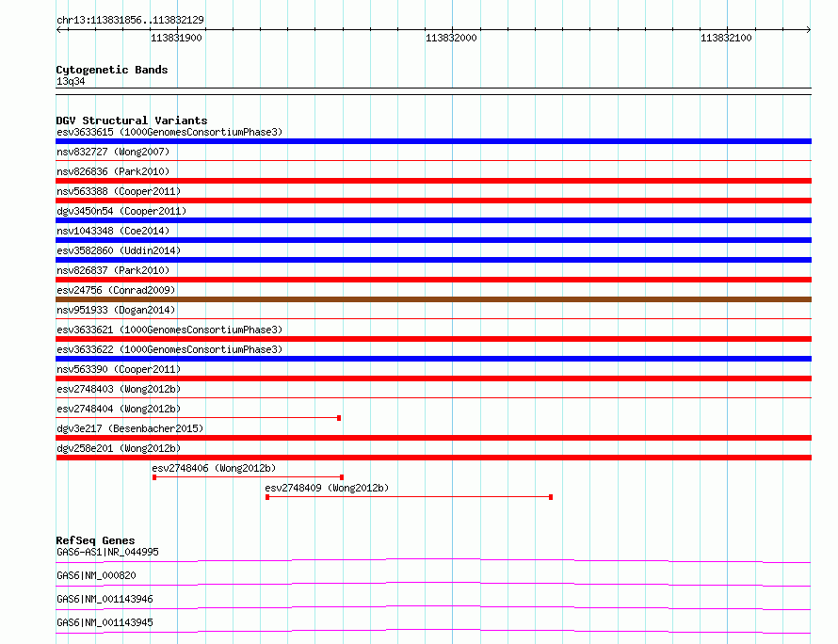Click ruler position 113832100

[x=726, y=38]
